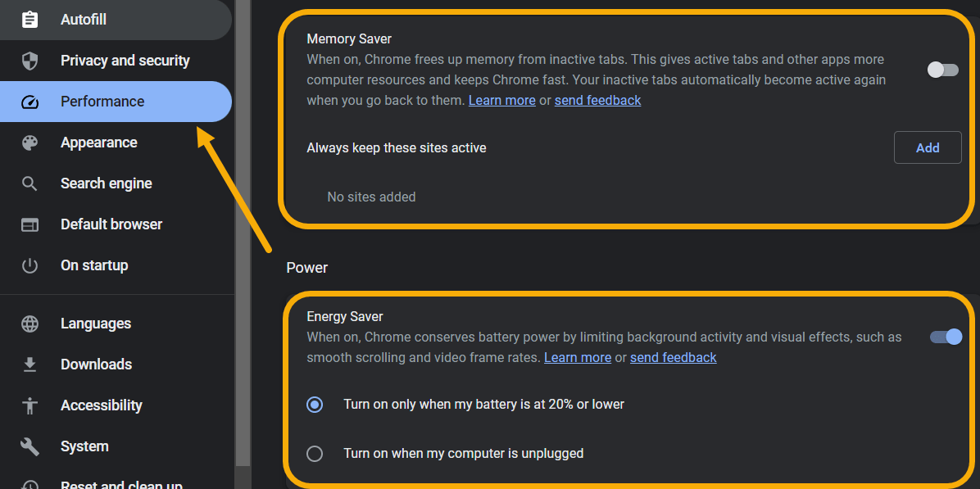The width and height of the screenshot is (980, 489).
Task: Click the Autofill sidebar icon
Action: (x=29, y=20)
